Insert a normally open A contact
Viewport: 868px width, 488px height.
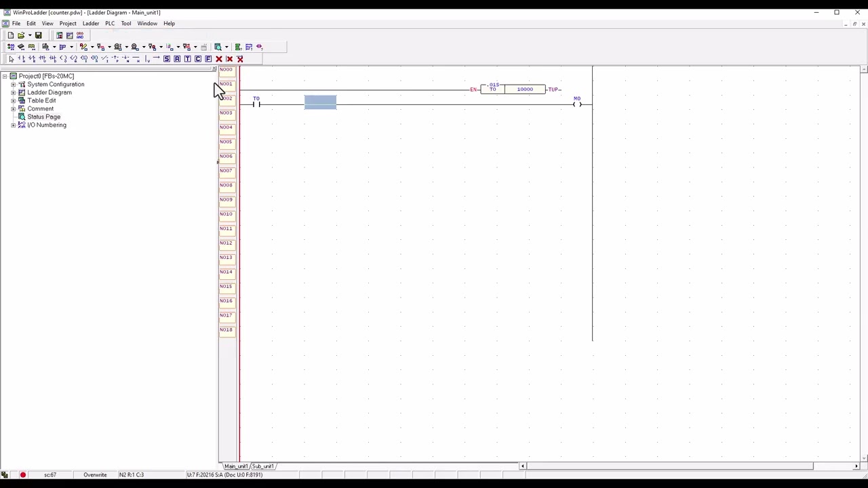(21, 59)
